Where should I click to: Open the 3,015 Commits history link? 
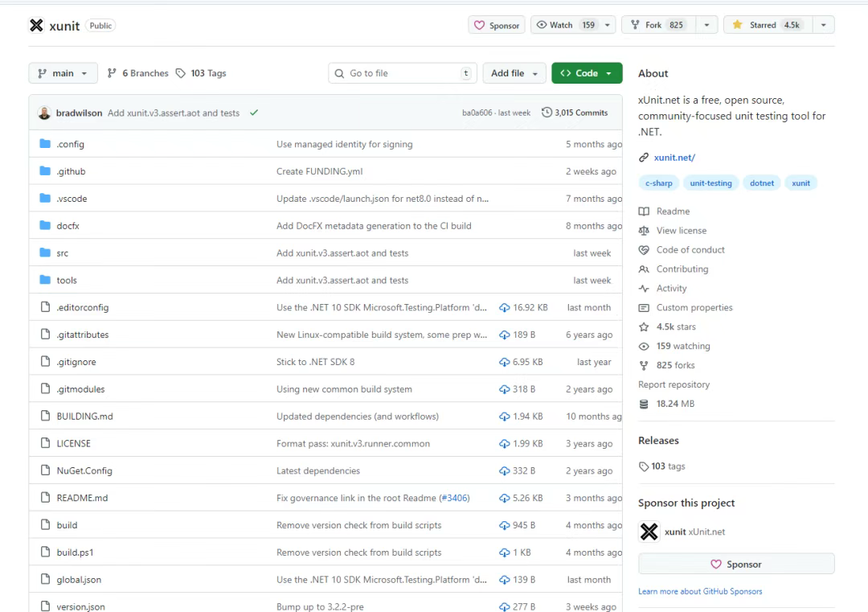point(575,113)
